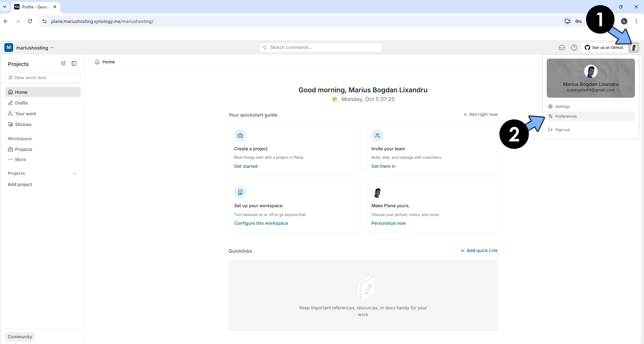Click Add project in sidebar

20,184
